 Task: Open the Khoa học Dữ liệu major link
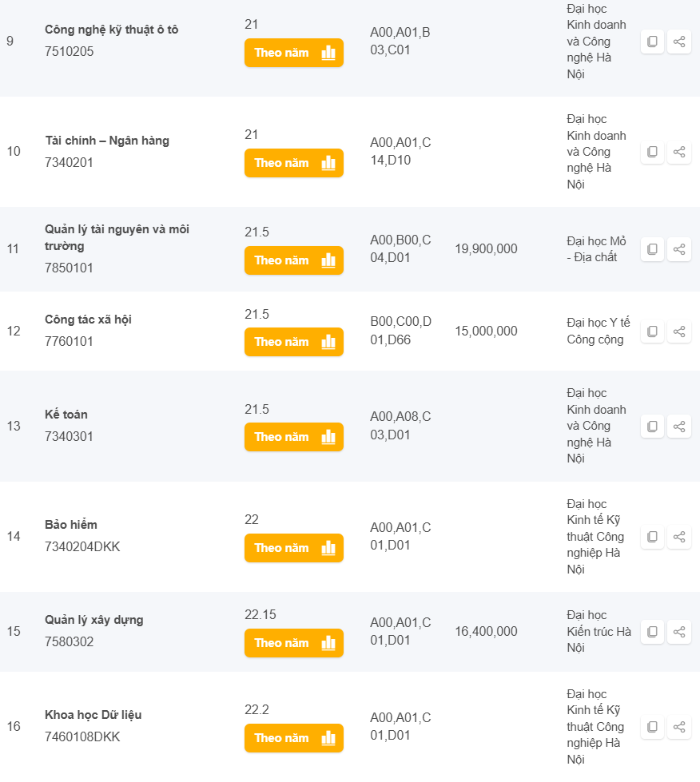click(x=93, y=715)
